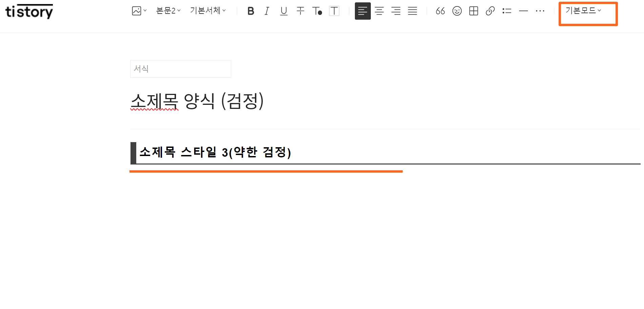The height and width of the screenshot is (309, 644).
Task: Click the 서식 title input field
Action: click(x=180, y=69)
